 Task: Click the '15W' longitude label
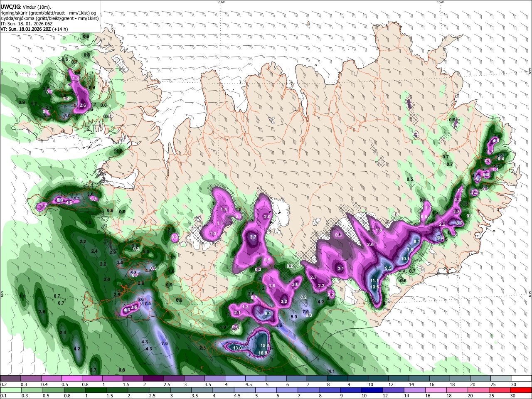coord(440,2)
